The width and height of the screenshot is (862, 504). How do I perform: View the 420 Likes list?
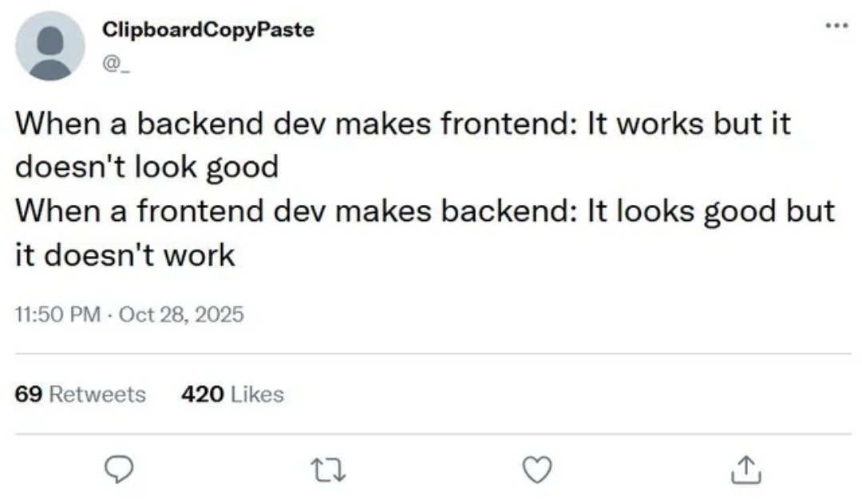click(x=231, y=394)
